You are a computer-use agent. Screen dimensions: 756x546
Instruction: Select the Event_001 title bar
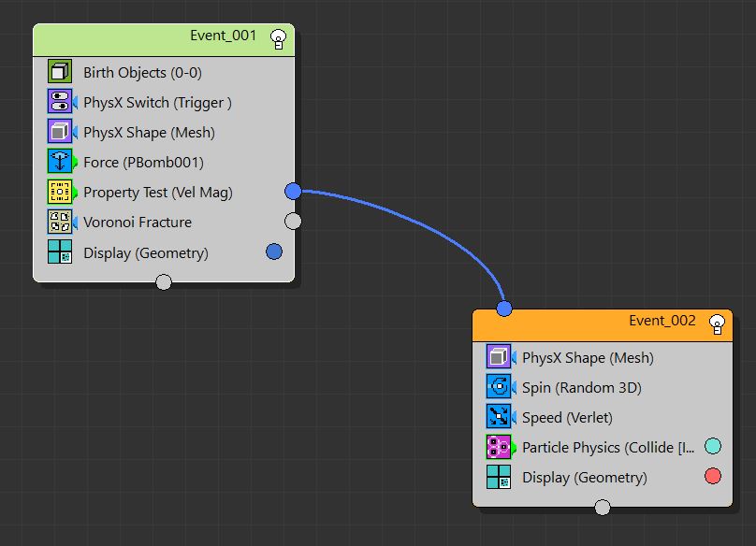[x=164, y=39]
